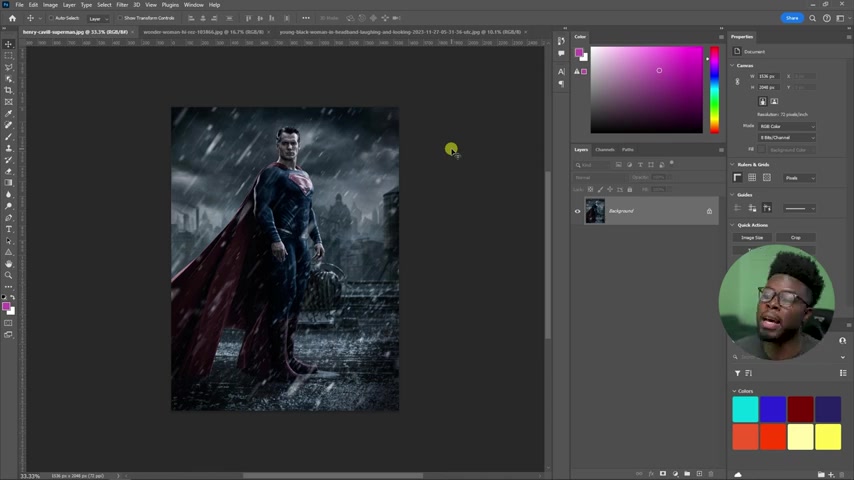This screenshot has height=480, width=854.
Task: Collapse the Guides section
Action: tap(733, 195)
